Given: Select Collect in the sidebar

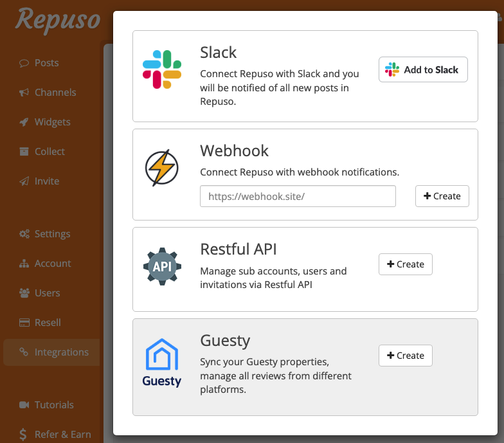Looking at the screenshot, I should pyautogui.click(x=50, y=152).
